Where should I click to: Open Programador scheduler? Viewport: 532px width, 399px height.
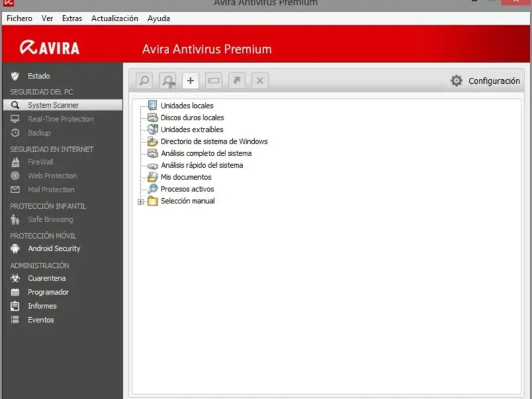click(48, 293)
